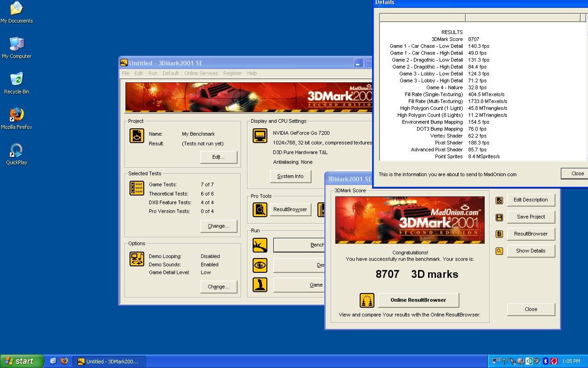This screenshot has width=588, height=368.
Task: Click the '3DMark Score' row in Details
Action: point(482,39)
